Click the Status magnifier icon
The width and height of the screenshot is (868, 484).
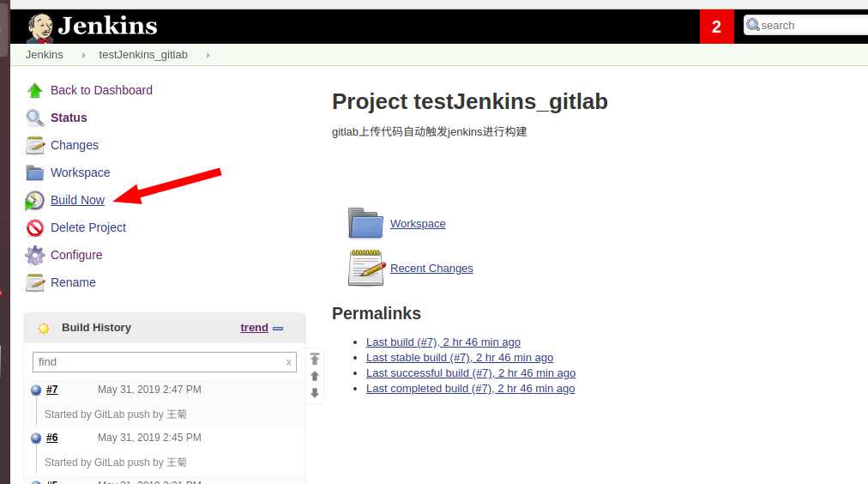[35, 118]
